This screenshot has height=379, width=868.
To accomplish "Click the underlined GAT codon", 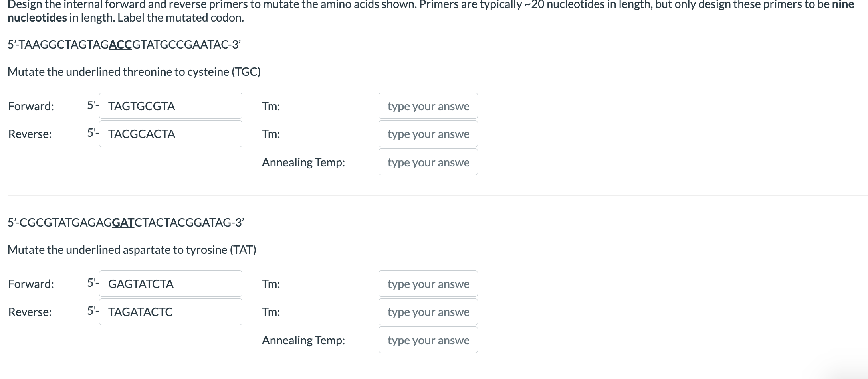I will point(123,222).
